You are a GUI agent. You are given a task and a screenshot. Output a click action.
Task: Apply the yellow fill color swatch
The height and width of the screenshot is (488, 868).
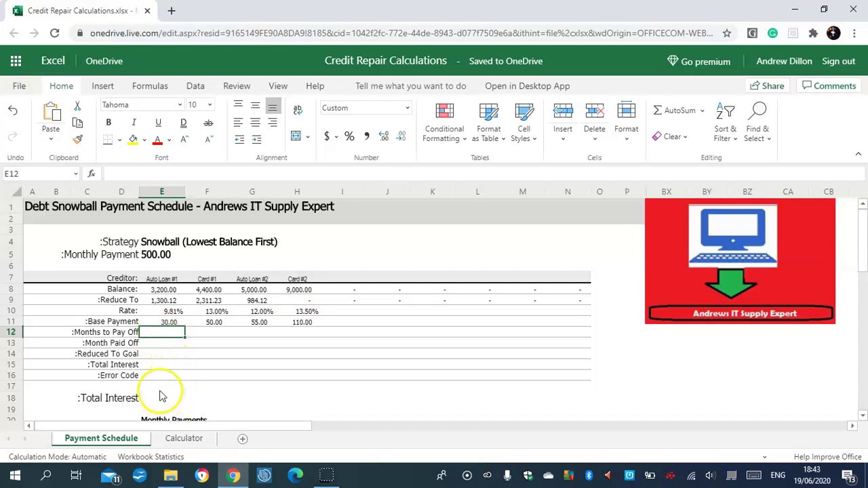pyautogui.click(x=134, y=140)
